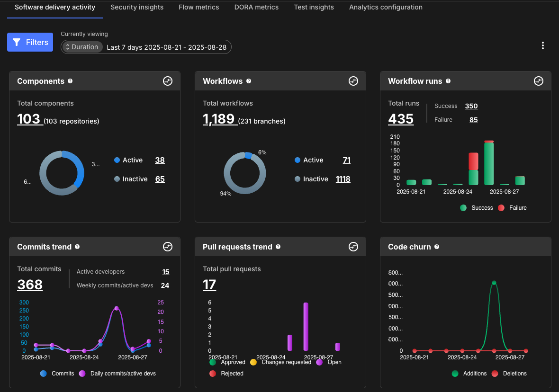Switch to the Security insights tab
The height and width of the screenshot is (392, 559).
tap(137, 7)
